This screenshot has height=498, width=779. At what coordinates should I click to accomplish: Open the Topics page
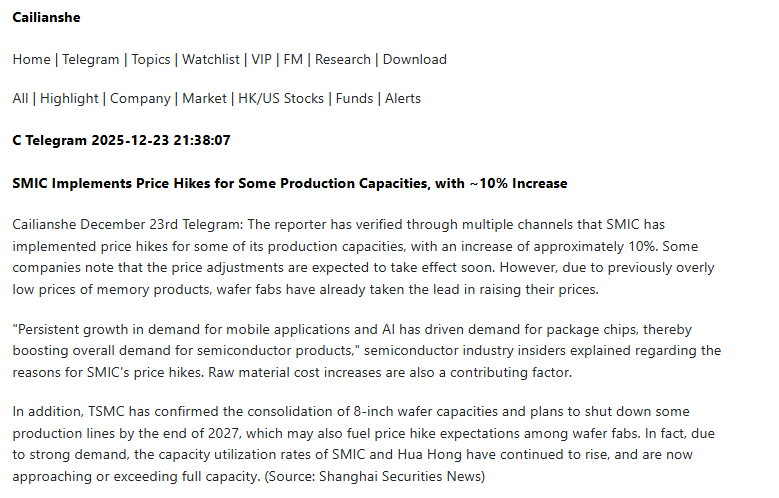click(151, 59)
